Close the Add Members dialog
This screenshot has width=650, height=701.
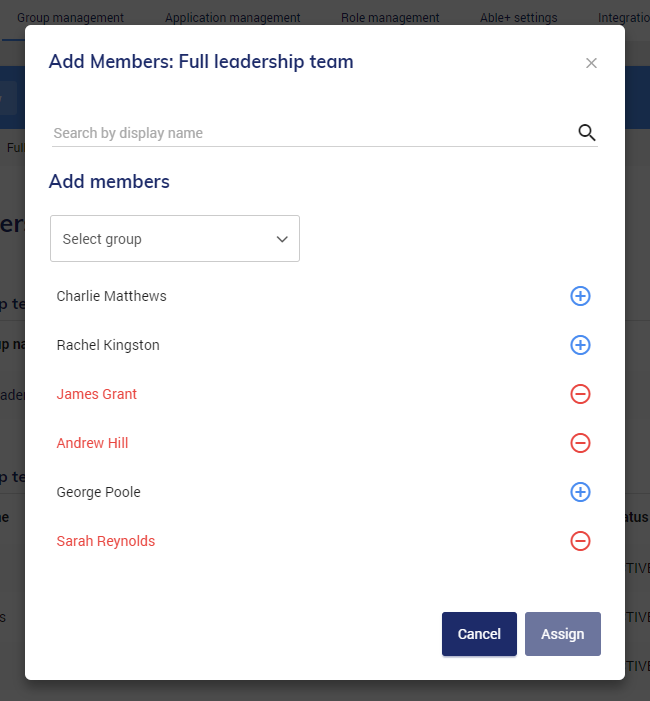tap(591, 63)
